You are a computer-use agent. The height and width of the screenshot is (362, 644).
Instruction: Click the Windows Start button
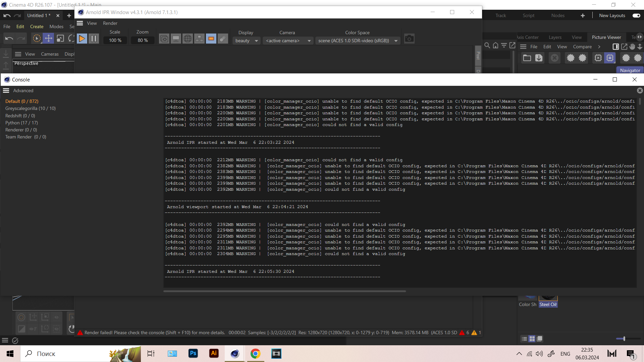click(10, 354)
